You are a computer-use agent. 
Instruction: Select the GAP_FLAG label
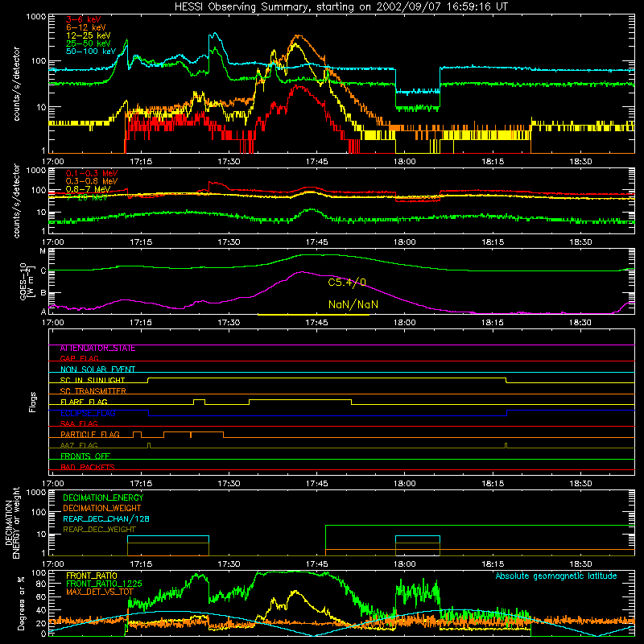(x=79, y=358)
